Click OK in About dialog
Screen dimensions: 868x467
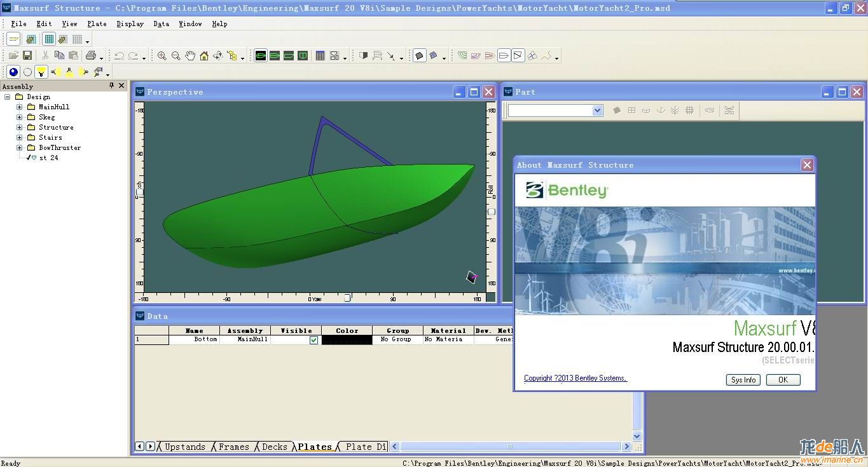pyautogui.click(x=783, y=380)
